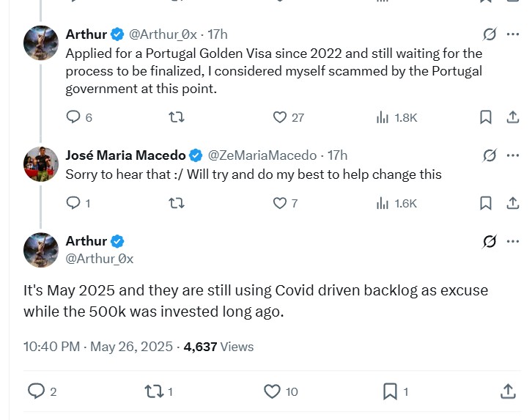This screenshot has width=532, height=420.
Task: Share the main tweet about Covid backlog
Action: 507,391
